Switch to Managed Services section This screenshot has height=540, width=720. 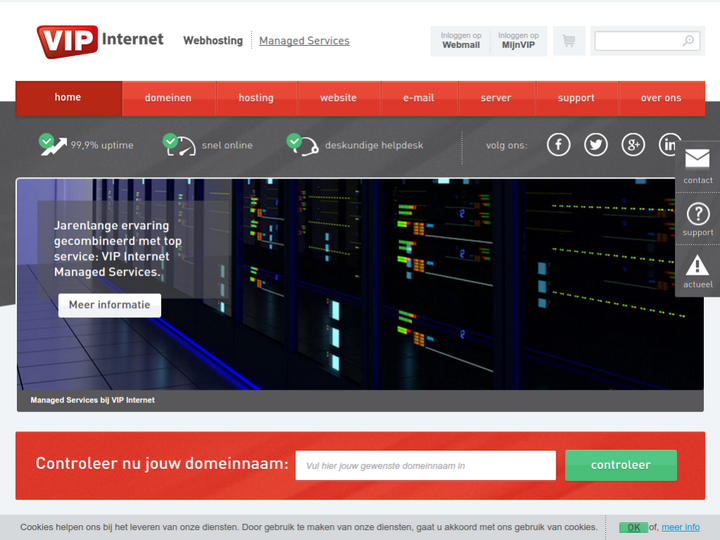(304, 41)
